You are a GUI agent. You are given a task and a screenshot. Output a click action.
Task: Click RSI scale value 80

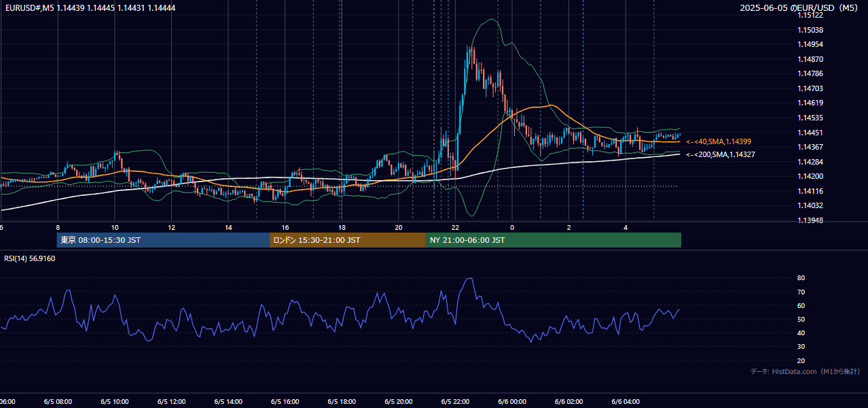(801, 278)
